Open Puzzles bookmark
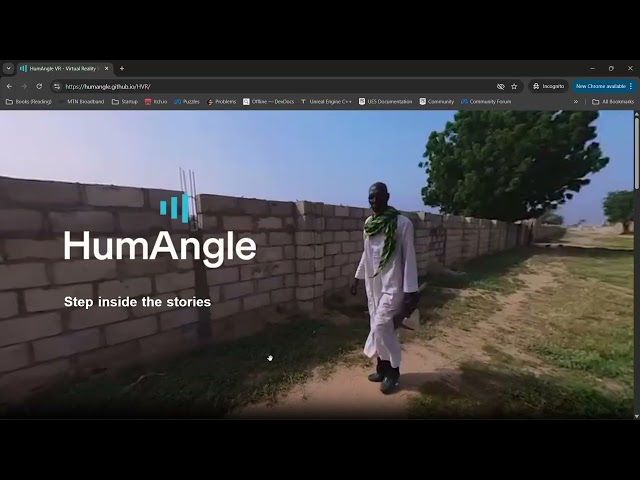Viewport: 640px width, 480px height. pos(187,102)
